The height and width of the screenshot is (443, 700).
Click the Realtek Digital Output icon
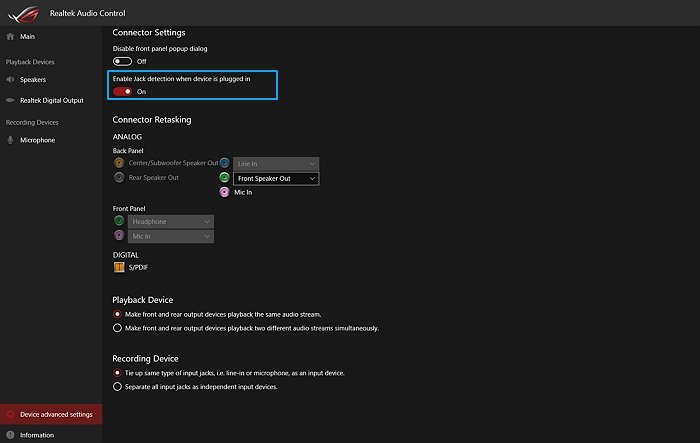(x=10, y=100)
